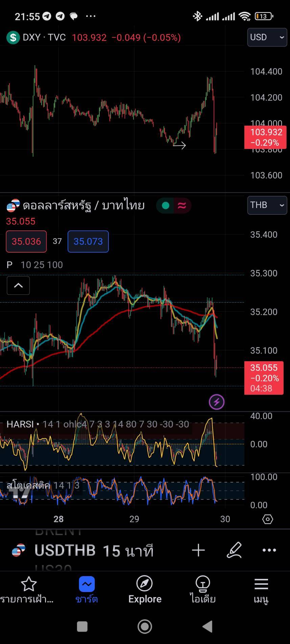The height and width of the screenshot is (644, 290).
Task: Open the pencil drawing tools
Action: pyautogui.click(x=234, y=550)
